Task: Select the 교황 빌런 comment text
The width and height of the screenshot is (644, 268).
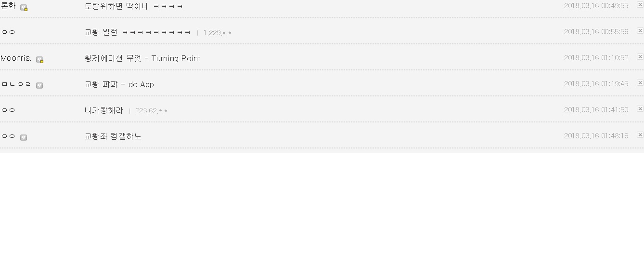Action: tap(137, 32)
